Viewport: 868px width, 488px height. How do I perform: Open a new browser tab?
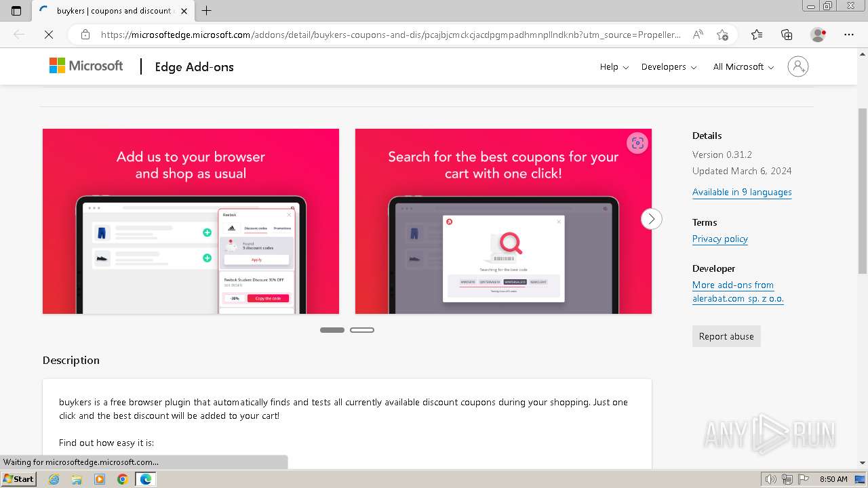click(207, 11)
